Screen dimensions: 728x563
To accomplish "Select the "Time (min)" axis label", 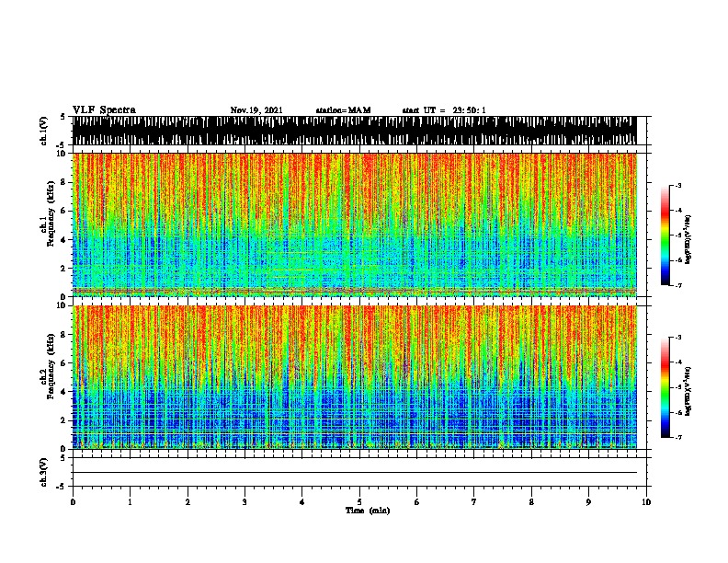I will click(368, 511).
